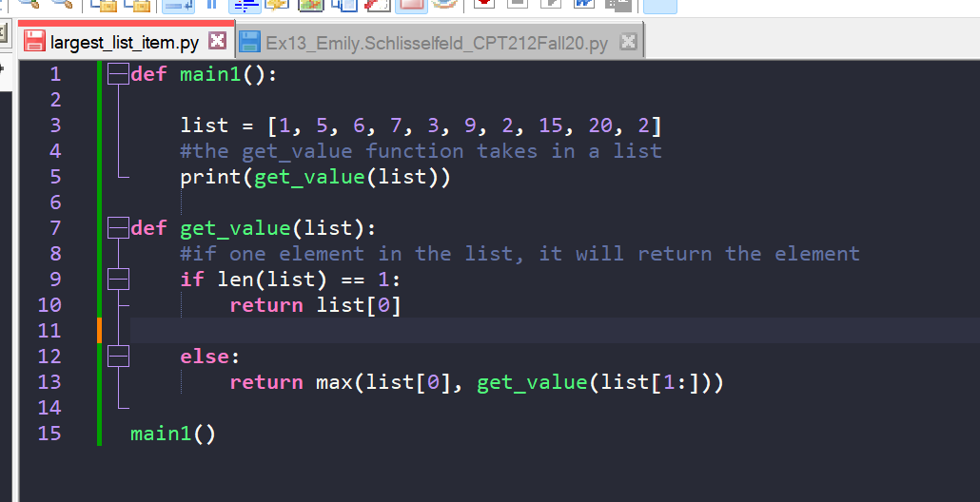The image size is (980, 502).
Task: Collapse the if len(list) == 1 fold
Action: 118,280
